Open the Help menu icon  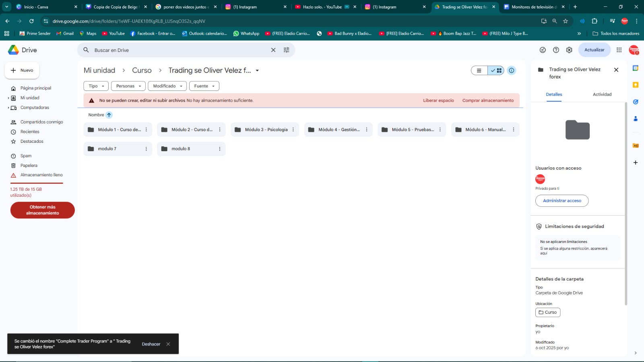556,50
